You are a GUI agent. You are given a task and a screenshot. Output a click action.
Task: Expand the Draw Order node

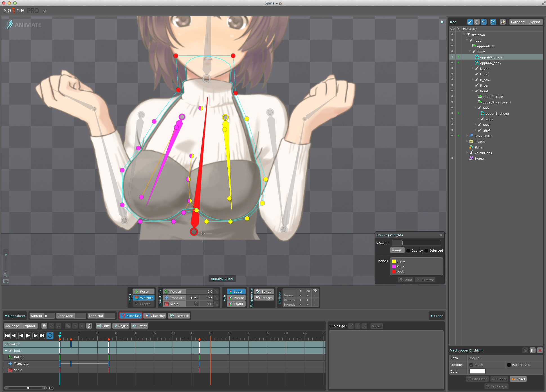[x=467, y=136]
